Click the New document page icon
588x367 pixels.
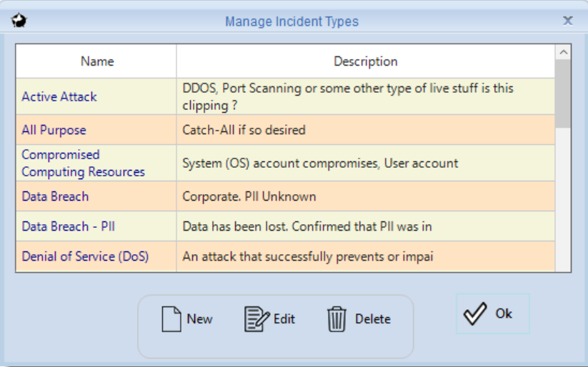tap(171, 318)
